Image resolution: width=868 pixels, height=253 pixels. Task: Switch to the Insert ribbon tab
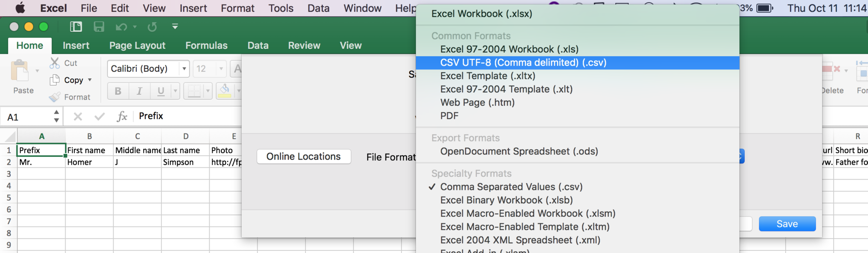click(76, 45)
